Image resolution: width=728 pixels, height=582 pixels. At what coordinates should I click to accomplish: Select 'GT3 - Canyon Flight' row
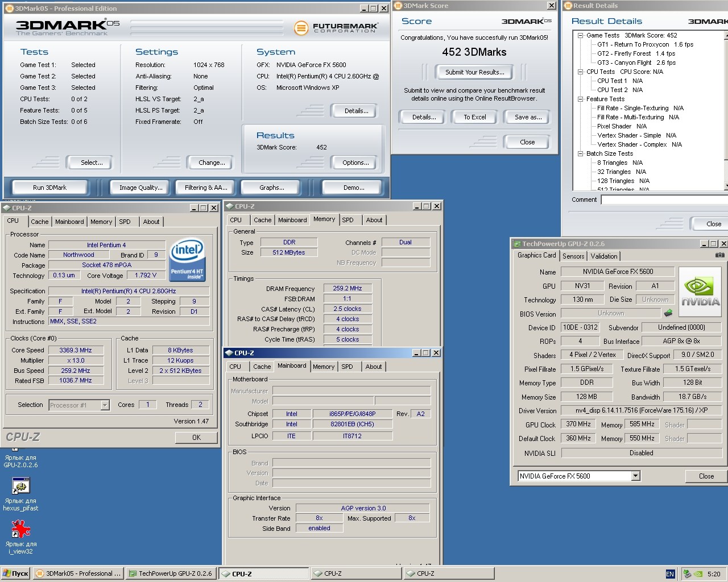636,63
